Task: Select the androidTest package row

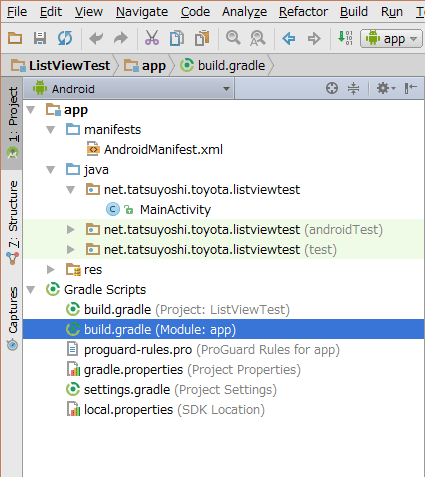Action: (223, 230)
